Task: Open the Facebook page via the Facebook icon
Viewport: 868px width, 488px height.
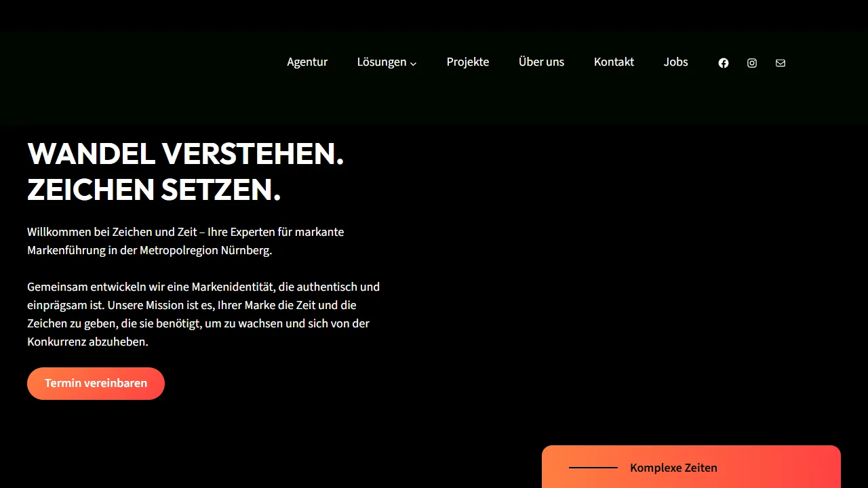Action: coord(723,62)
